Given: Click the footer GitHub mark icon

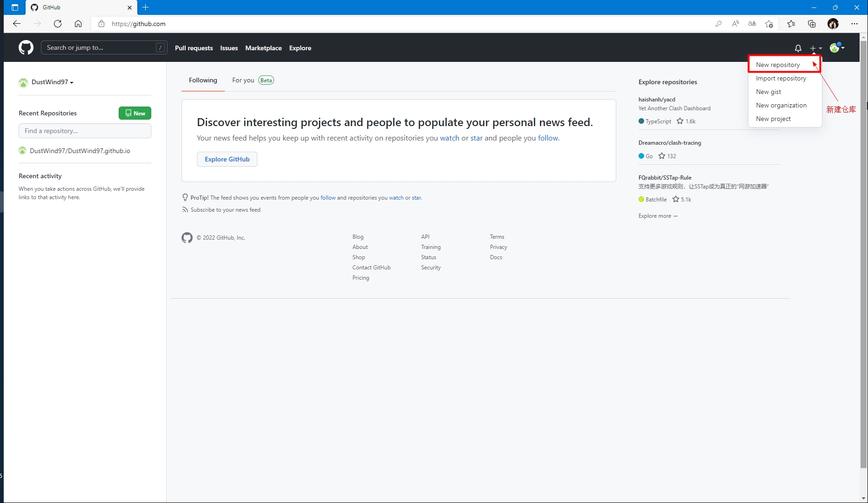Looking at the screenshot, I should (187, 238).
